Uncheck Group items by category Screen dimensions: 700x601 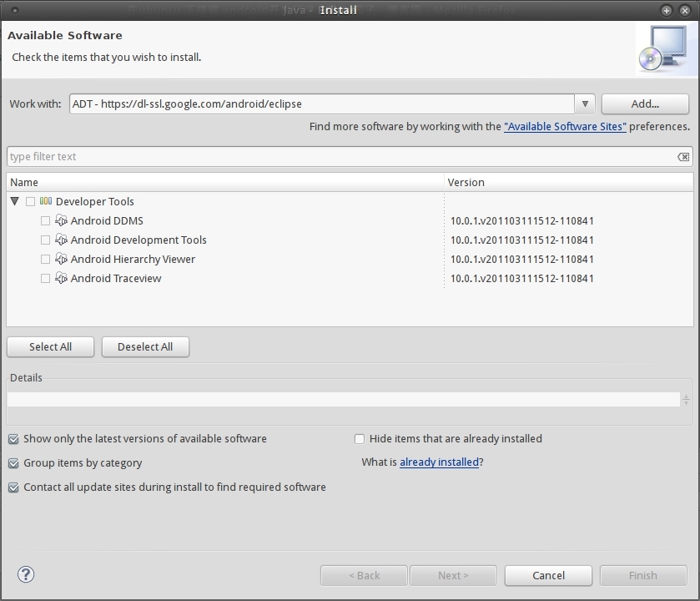(x=13, y=463)
